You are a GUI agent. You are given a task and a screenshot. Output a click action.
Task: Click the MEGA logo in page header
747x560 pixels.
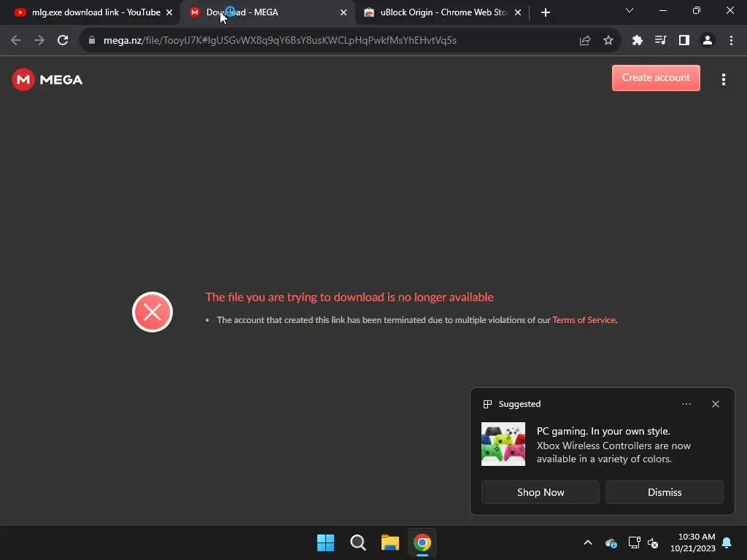[x=47, y=79]
